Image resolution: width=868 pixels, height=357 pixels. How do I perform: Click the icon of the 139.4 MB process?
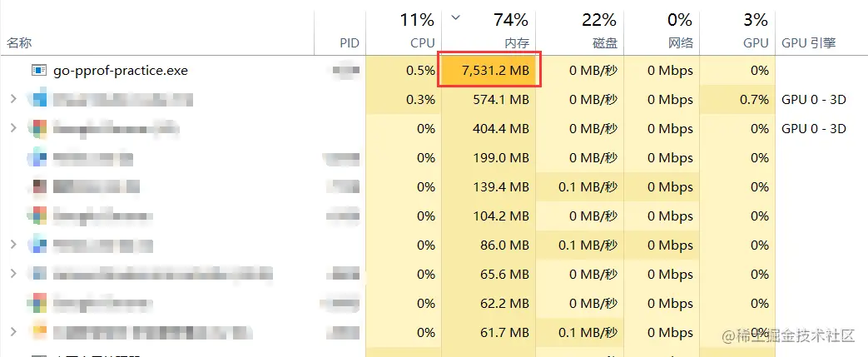tap(38, 187)
